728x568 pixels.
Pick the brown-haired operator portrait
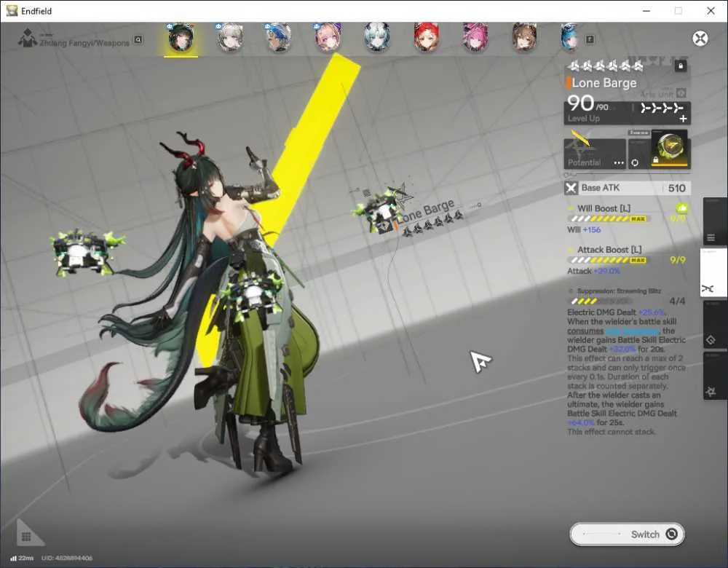point(524,38)
